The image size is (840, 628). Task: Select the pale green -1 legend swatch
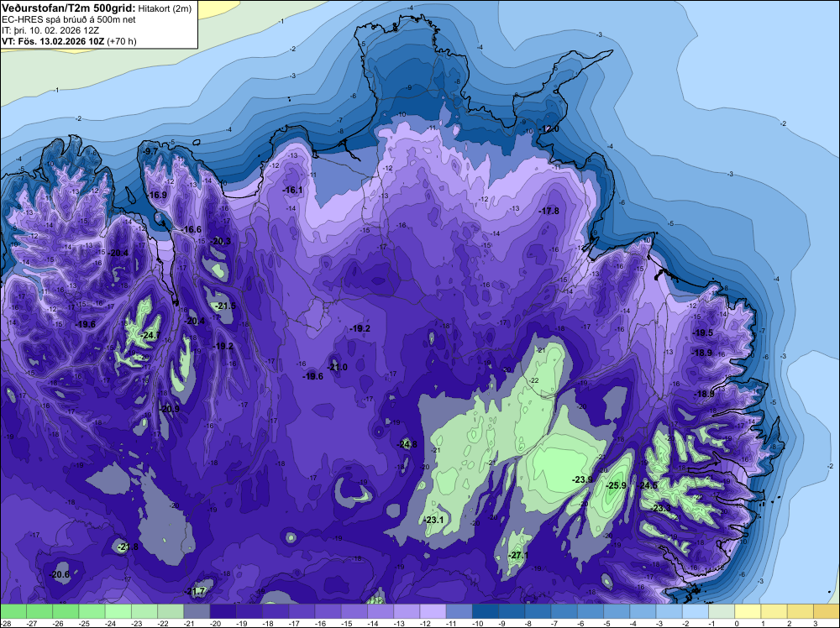[722, 612]
